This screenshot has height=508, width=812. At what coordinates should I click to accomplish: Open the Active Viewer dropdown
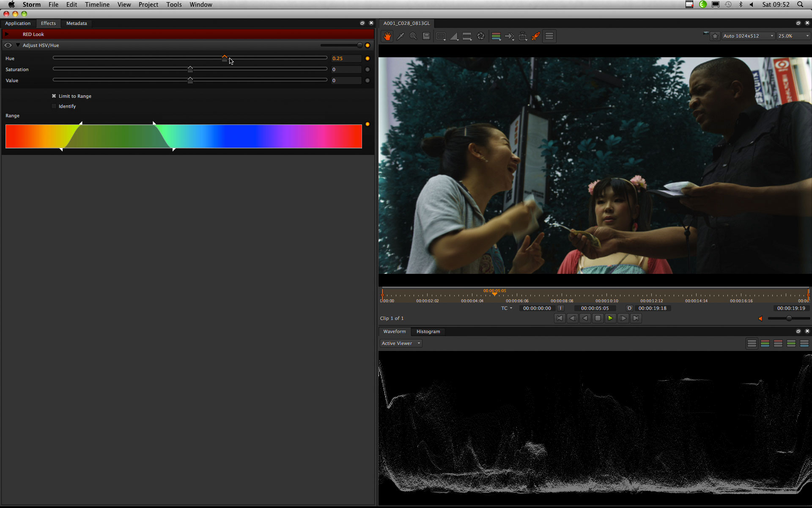pyautogui.click(x=401, y=343)
